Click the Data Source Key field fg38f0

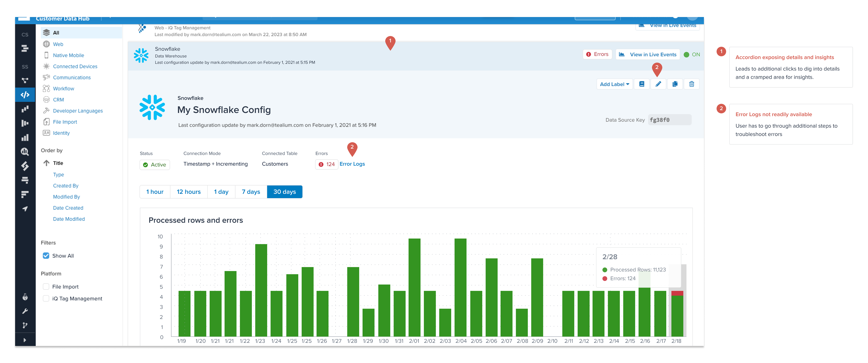(670, 120)
